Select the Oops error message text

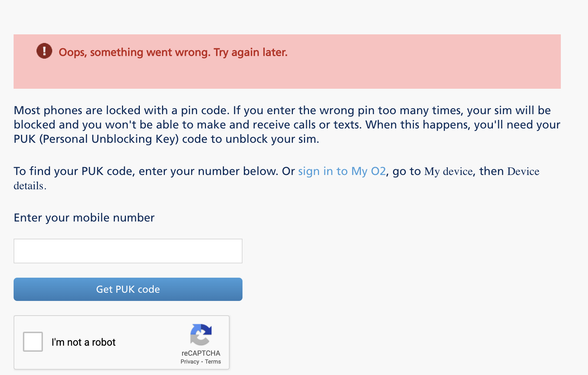[173, 52]
